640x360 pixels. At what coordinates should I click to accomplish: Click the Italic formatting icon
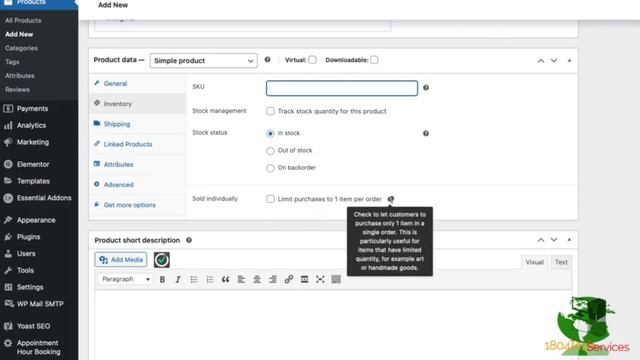tap(178, 280)
